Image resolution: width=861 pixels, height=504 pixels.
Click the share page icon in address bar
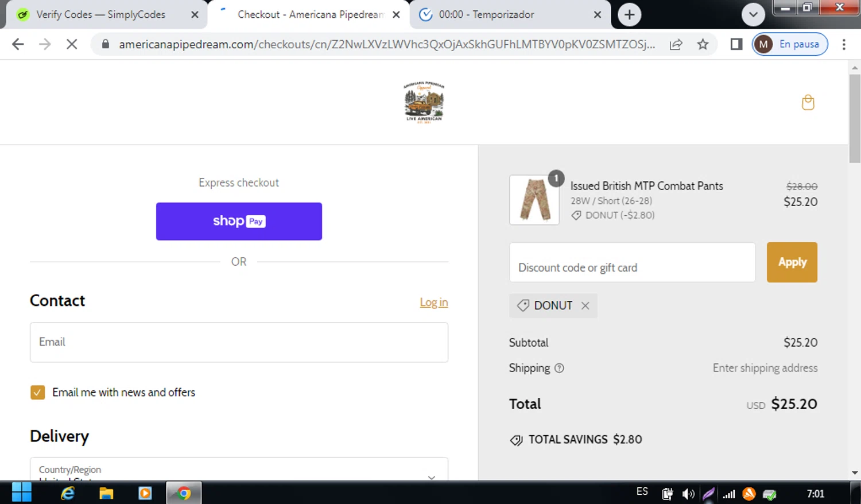[676, 44]
